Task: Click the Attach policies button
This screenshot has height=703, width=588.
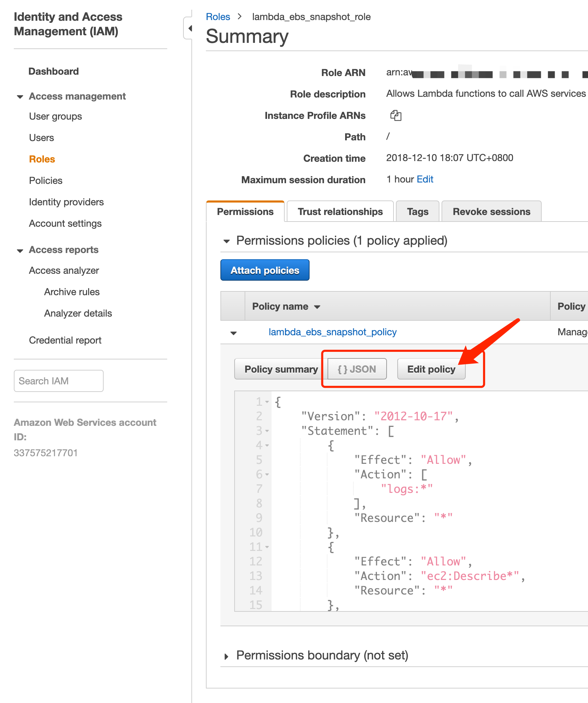Action: (x=265, y=270)
